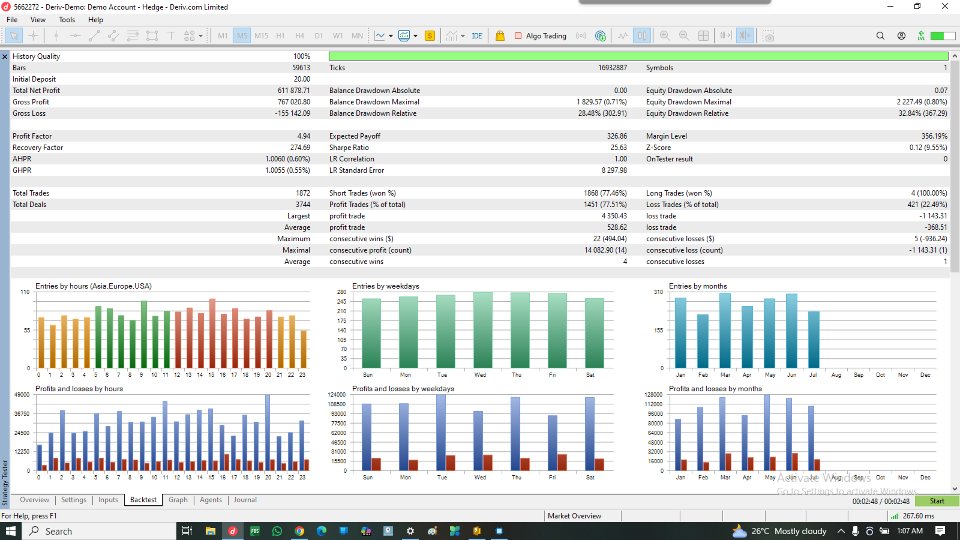Open the Tools menu
This screenshot has width=960, height=540.
pos(67,20)
